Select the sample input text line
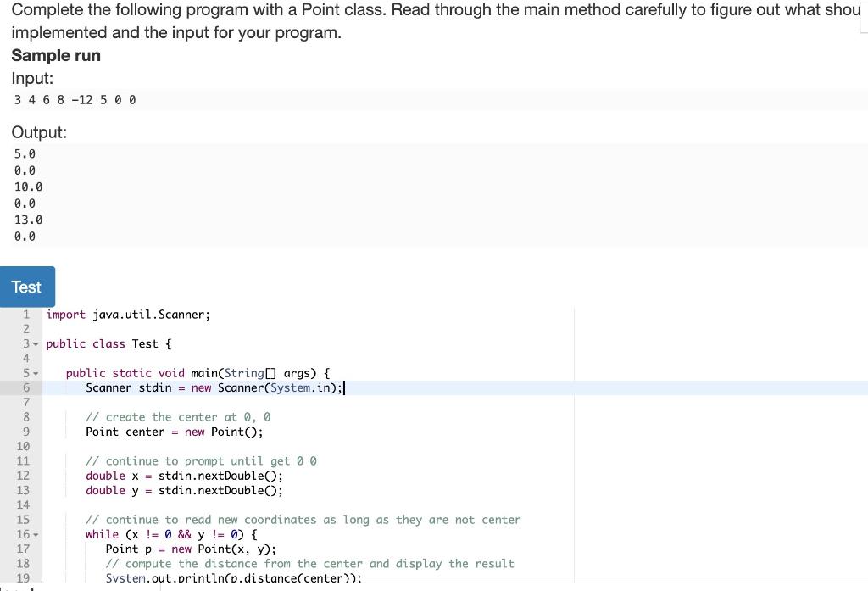The image size is (868, 591). 74,99
